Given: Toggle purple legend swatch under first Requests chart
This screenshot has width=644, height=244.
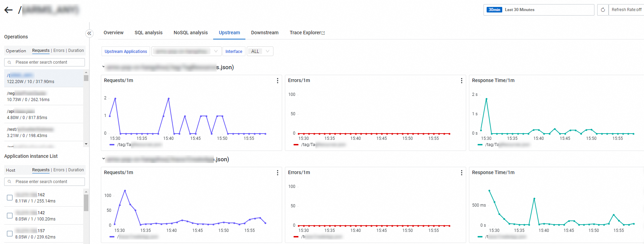Looking at the screenshot, I should click(112, 145).
